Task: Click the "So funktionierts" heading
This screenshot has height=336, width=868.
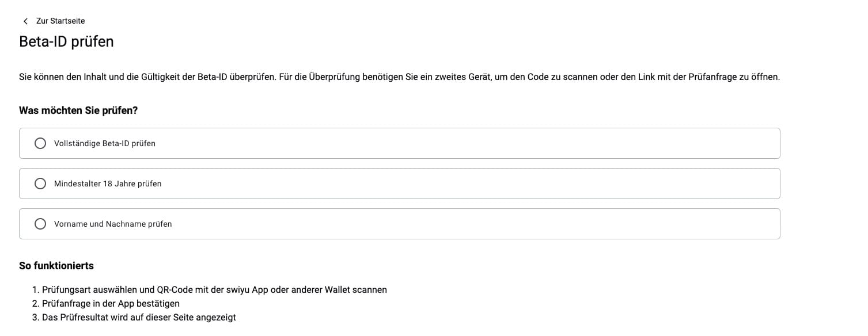Action: point(56,266)
